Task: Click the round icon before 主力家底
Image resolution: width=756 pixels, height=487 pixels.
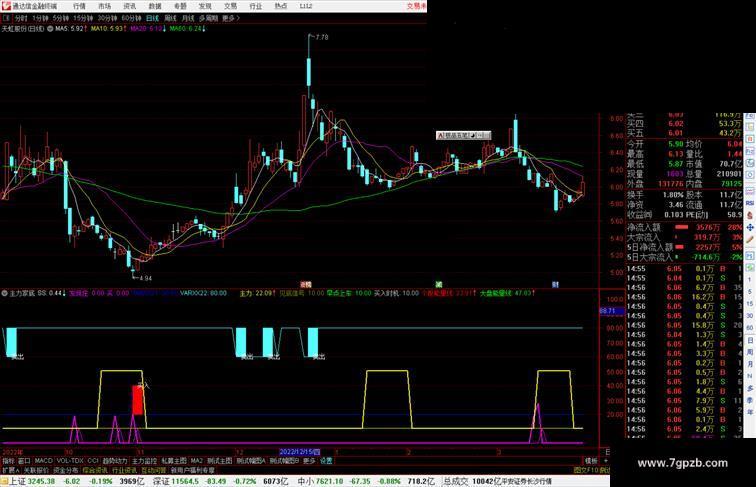Action: coord(4,293)
